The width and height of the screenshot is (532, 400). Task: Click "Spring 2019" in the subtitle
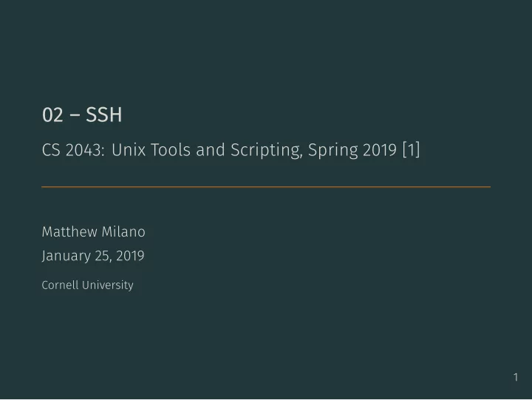click(352, 150)
